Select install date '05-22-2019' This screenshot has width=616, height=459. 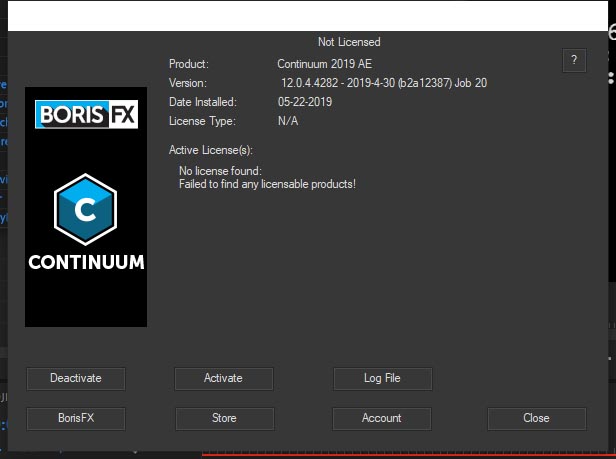pos(305,102)
